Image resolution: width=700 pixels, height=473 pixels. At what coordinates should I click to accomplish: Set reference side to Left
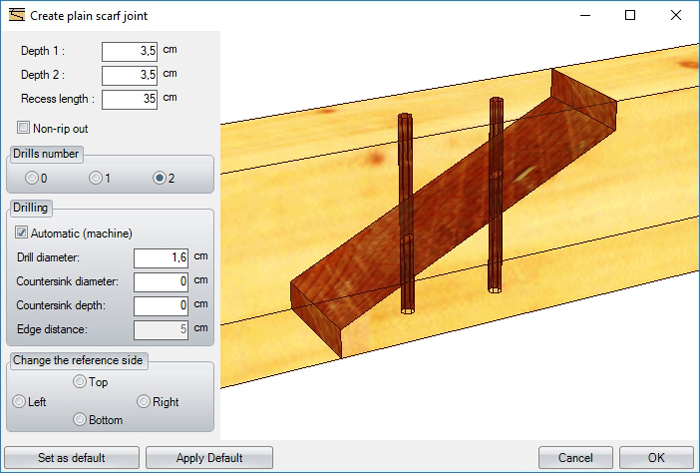19,402
